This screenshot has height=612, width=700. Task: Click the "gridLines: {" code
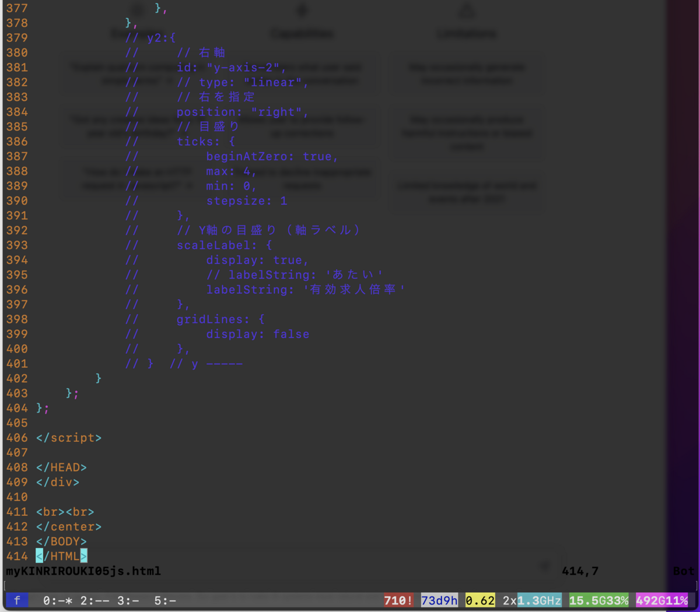click(x=220, y=319)
